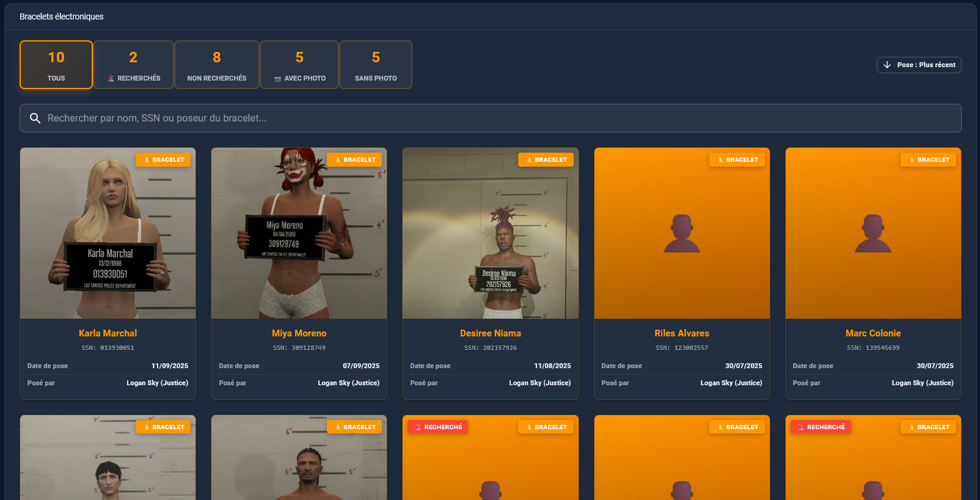This screenshot has height=500, width=980.
Task: Click the first red Recherché badge
Action: 437,427
